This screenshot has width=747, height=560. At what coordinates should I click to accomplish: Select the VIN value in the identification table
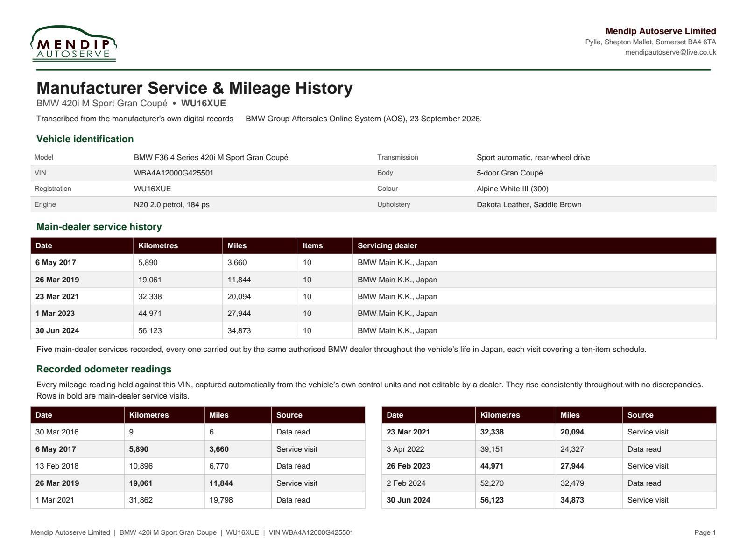point(174,173)
